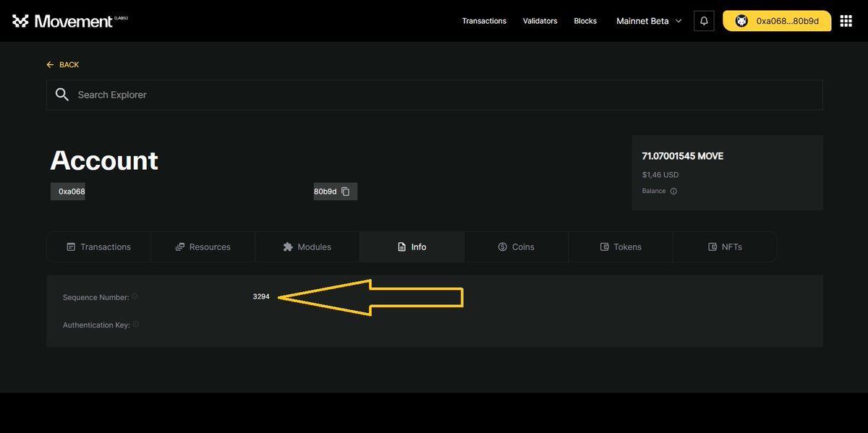The image size is (868, 433).
Task: Show the Balance info tooltip
Action: [x=673, y=191]
